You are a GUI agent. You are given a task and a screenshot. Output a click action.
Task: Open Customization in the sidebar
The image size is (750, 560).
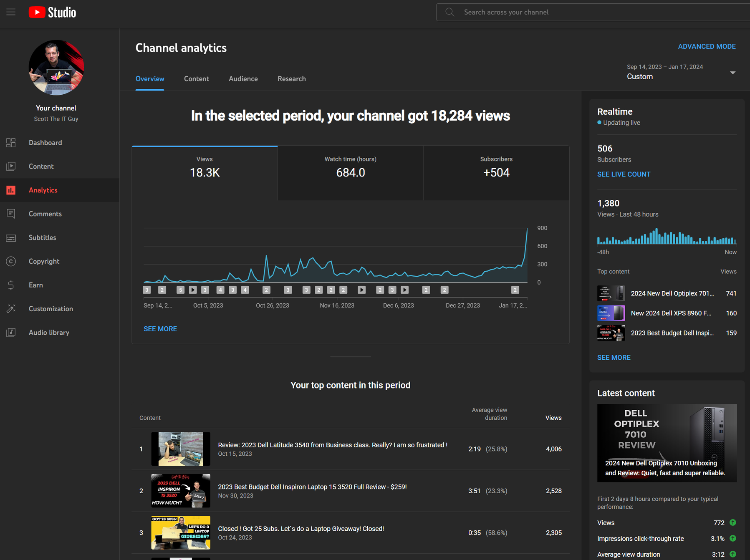coord(60,309)
